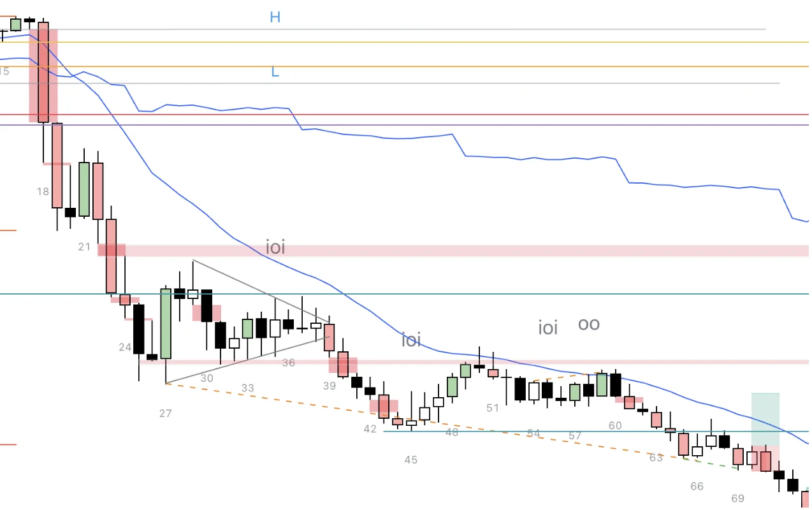Select bar number label 15
This screenshot has width=812, height=510.
click(4, 71)
